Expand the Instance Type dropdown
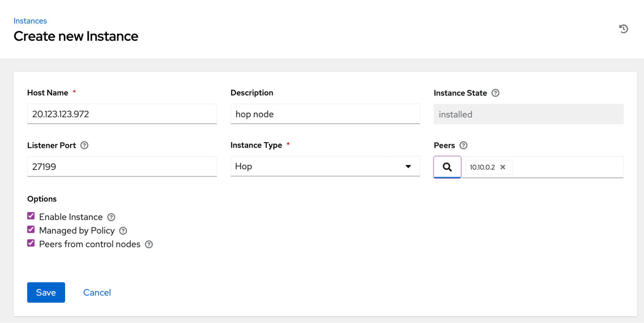The image size is (644, 323). click(x=325, y=166)
